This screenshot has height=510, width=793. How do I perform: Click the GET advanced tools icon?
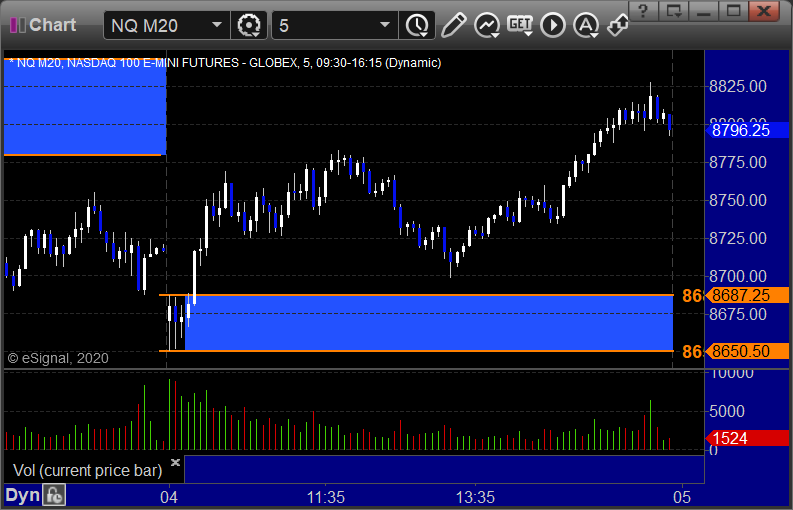519,23
